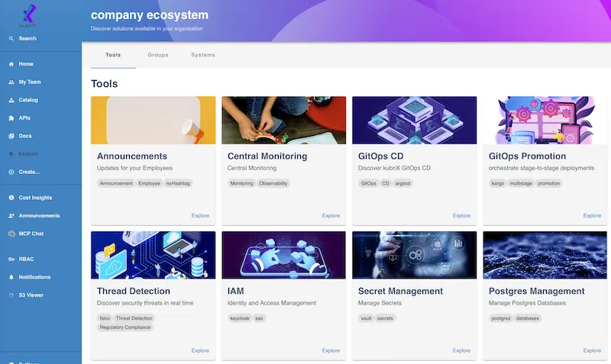The width and height of the screenshot is (611, 364).
Task: Open My Team via its sidebar icon
Action: (x=11, y=82)
